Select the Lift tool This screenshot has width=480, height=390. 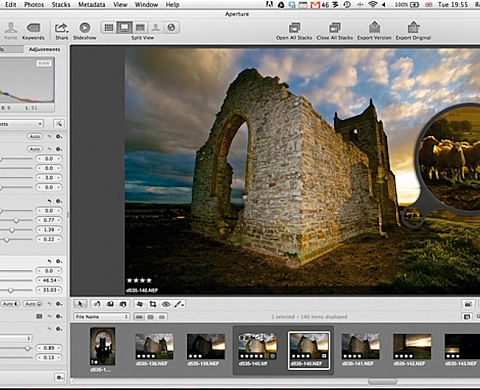(x=110, y=304)
